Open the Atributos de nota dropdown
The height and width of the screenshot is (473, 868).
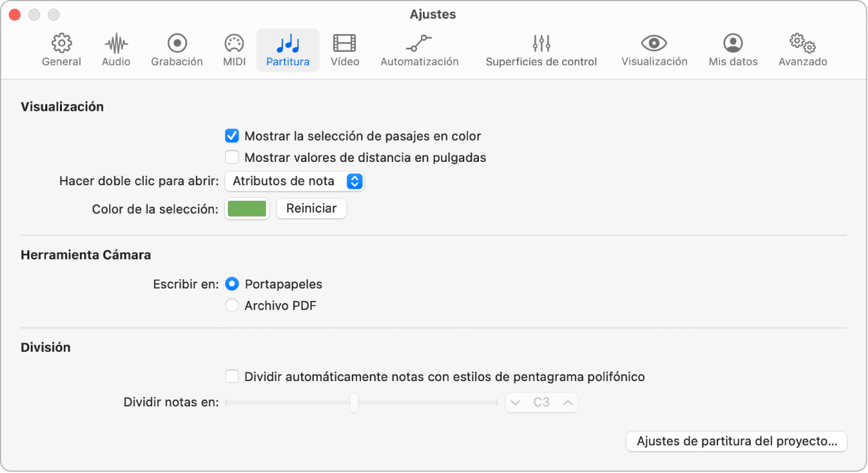pos(294,181)
